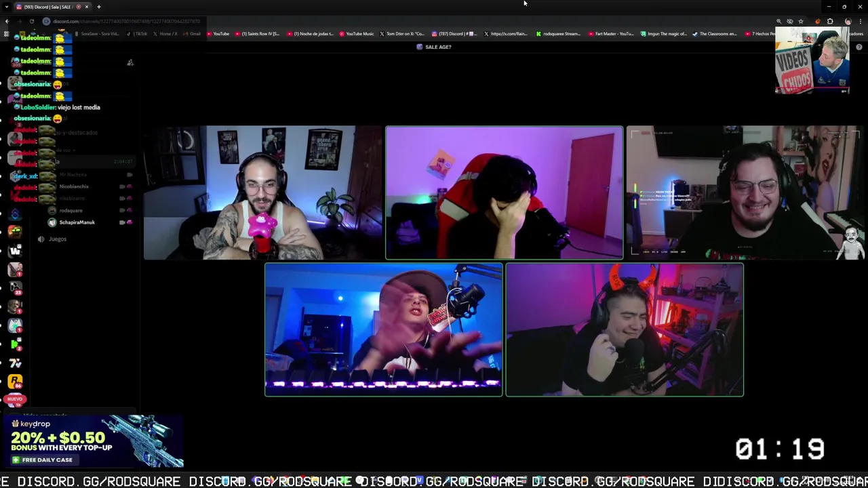
Task: Select user SchapiraManuk in voice list
Action: pos(77,222)
